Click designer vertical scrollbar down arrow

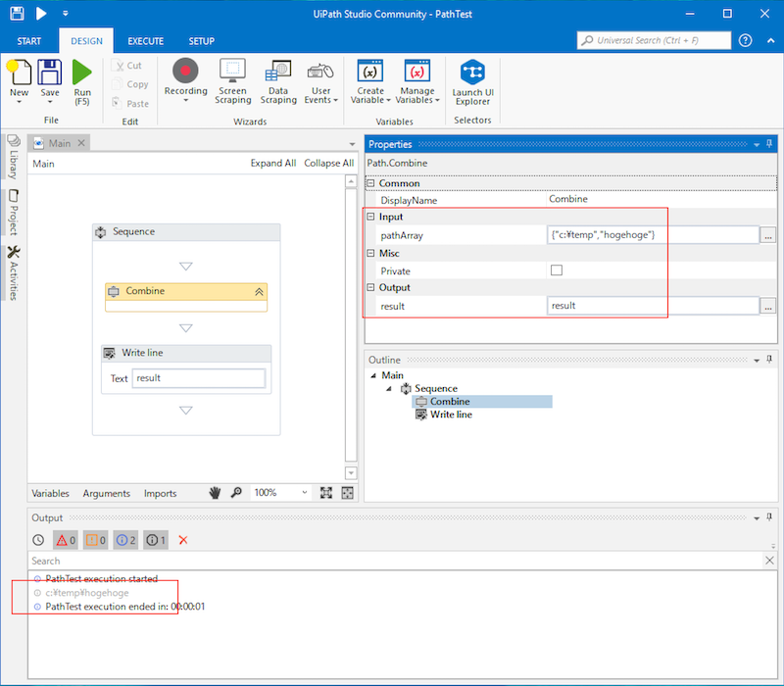pos(351,472)
